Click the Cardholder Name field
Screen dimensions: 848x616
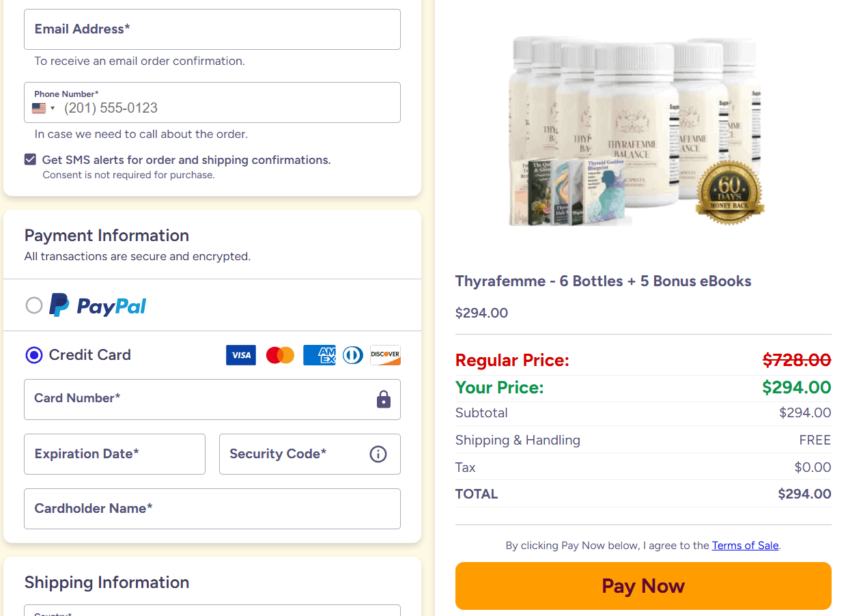coord(212,509)
